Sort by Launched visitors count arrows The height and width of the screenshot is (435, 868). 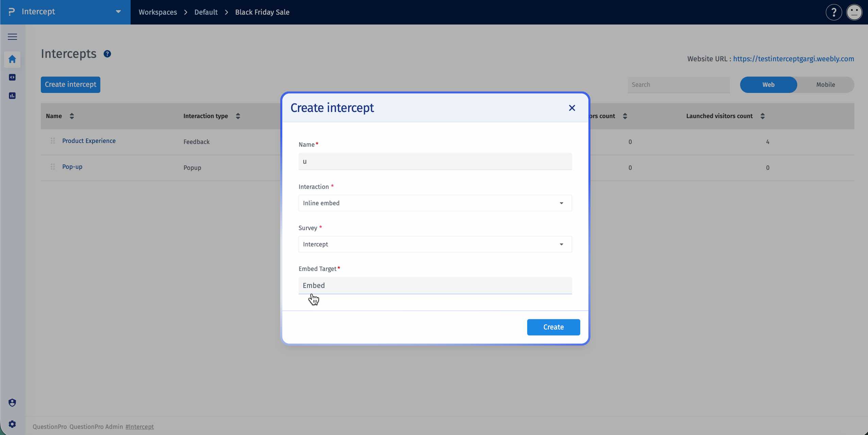coord(763,116)
